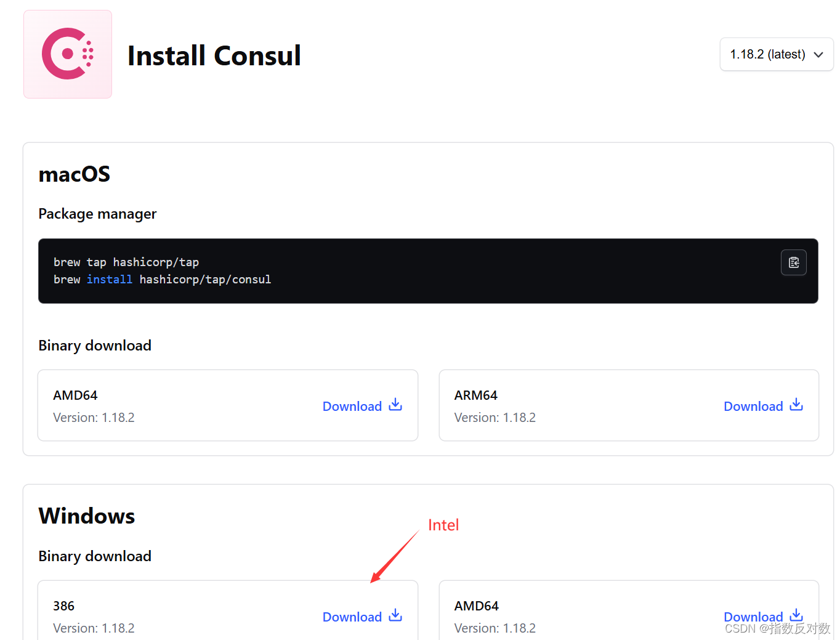Click 'AMD64' title in the macOS section
Viewport: 840px width, 640px height.
(76, 395)
